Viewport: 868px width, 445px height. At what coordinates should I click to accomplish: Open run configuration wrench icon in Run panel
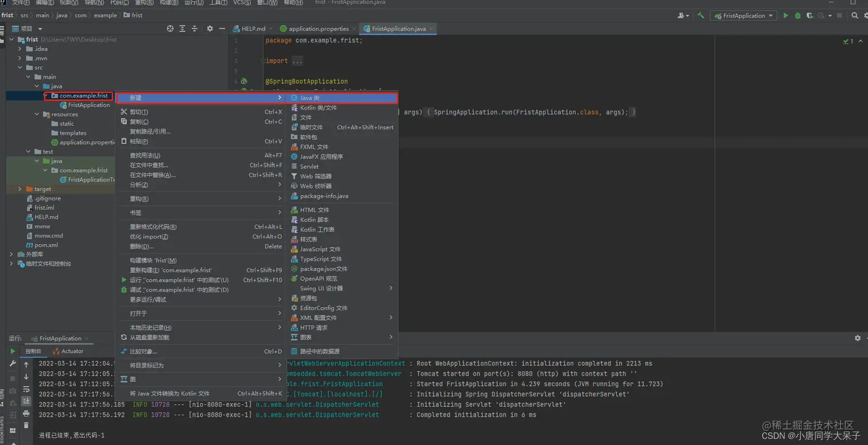[13, 364]
